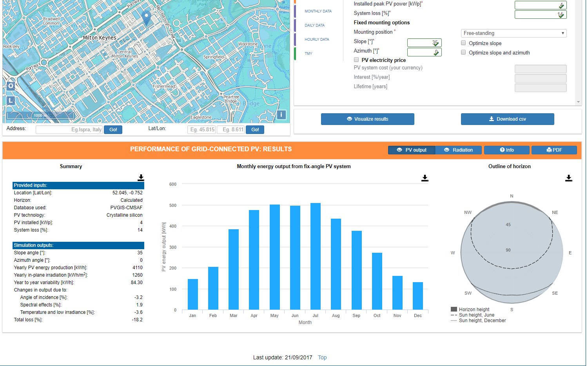Open the results Info button
Viewport: 588px width, 366px height.
507,150
